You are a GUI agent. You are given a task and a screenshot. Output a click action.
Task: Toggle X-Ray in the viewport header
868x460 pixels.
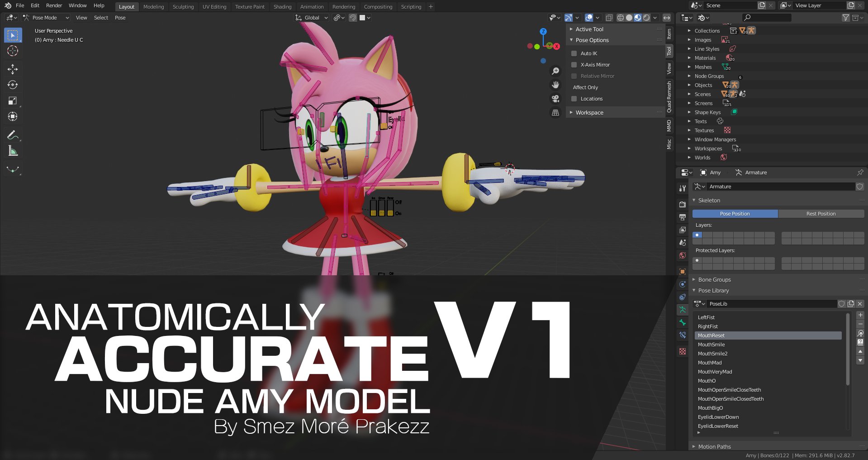pos(609,18)
